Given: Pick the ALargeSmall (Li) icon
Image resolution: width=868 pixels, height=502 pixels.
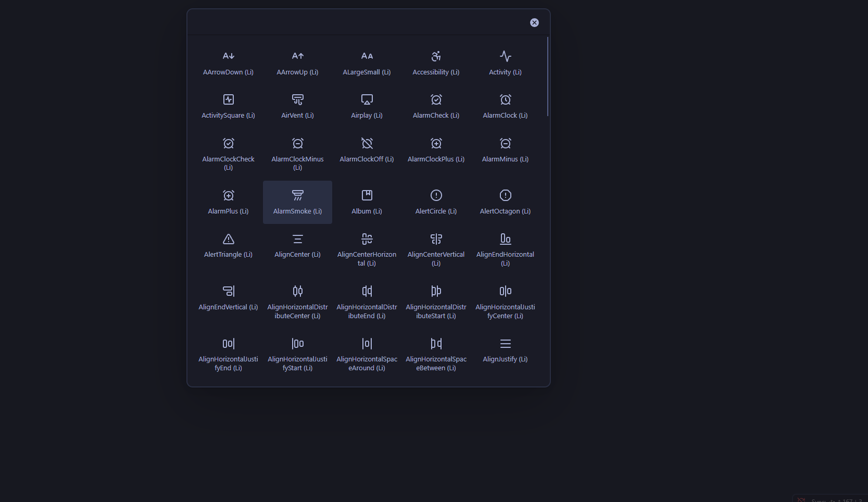Looking at the screenshot, I should pos(367,56).
